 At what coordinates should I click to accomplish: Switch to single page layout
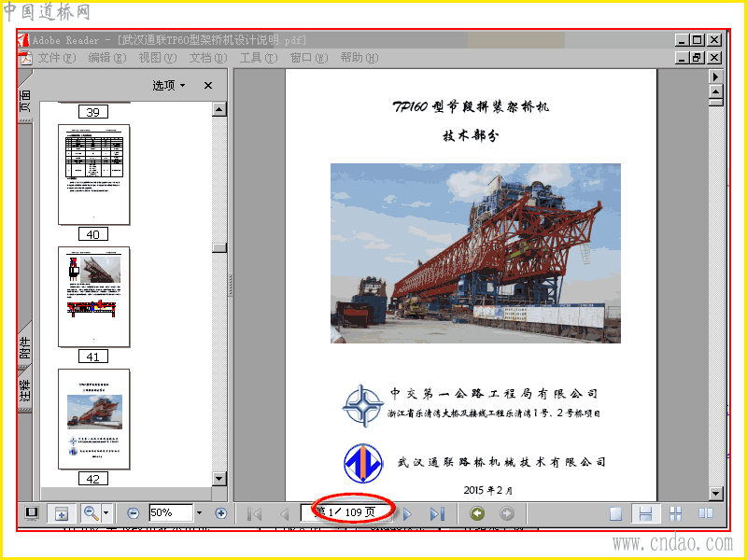click(616, 513)
